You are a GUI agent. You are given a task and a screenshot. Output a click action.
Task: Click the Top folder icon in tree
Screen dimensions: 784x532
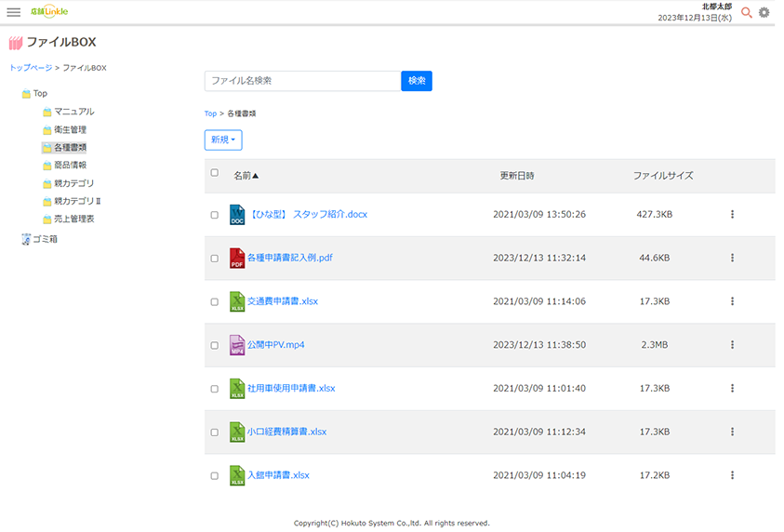coord(26,94)
